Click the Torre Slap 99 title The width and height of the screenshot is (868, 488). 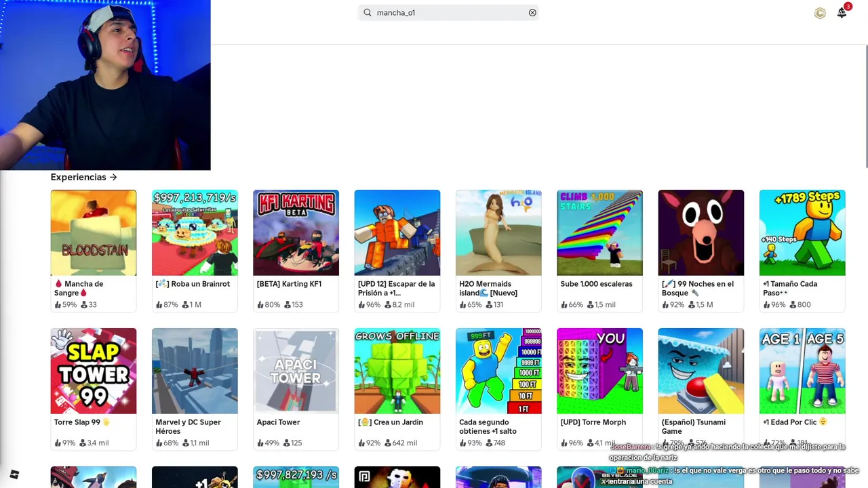[82, 422]
